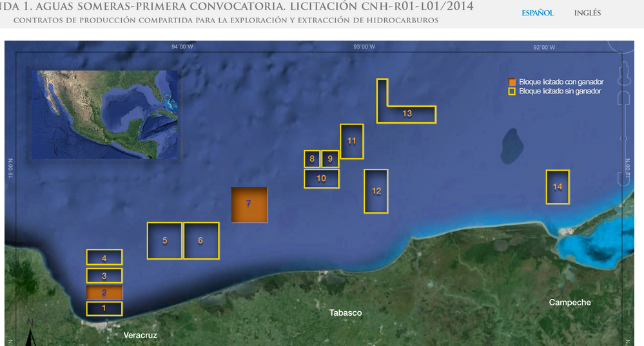This screenshot has width=644, height=346.
Task: Select block 1 near Veracruz
Action: [104, 309]
